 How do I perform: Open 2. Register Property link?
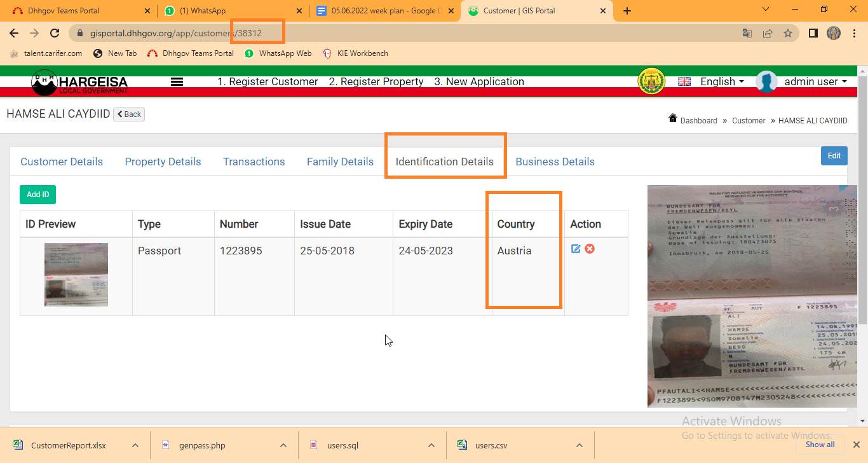click(x=376, y=81)
